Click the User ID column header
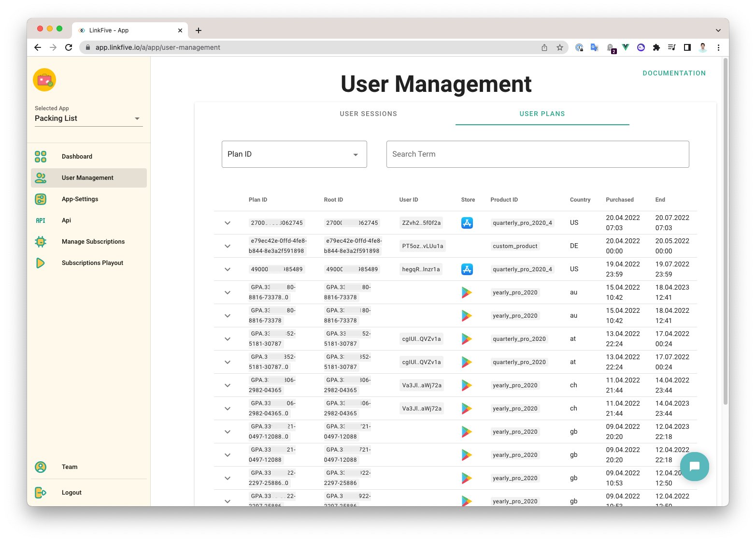This screenshot has width=756, height=542. (409, 200)
